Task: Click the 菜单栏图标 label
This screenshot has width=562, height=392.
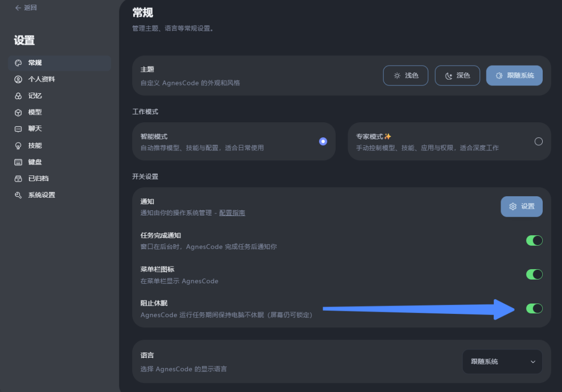Action: point(157,269)
